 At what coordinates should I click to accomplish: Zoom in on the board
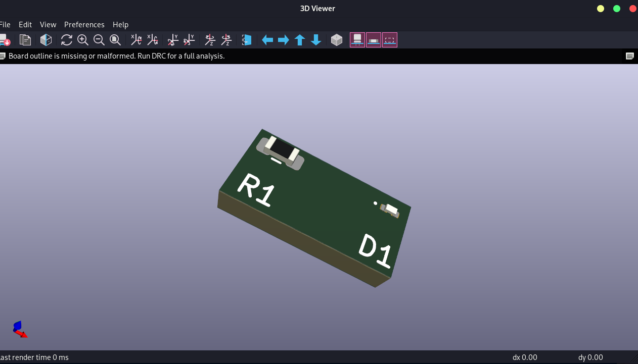pyautogui.click(x=83, y=40)
